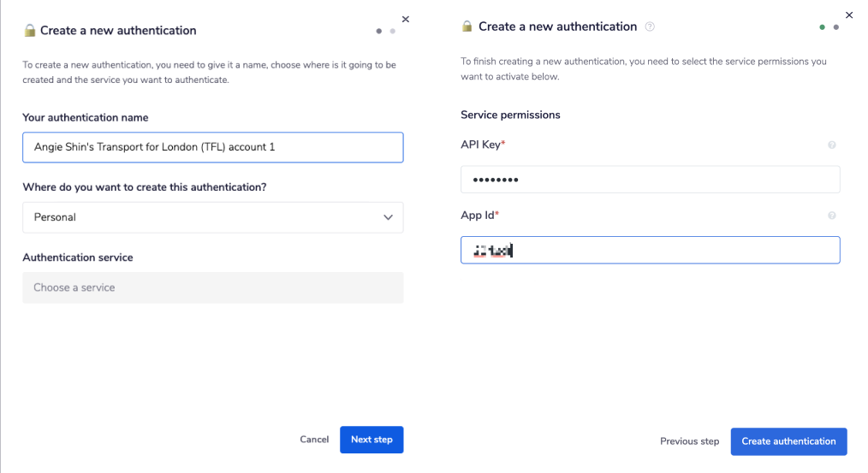Click the first step dot in the left dialog
This screenshot has width=868, height=473.
coord(379,31)
